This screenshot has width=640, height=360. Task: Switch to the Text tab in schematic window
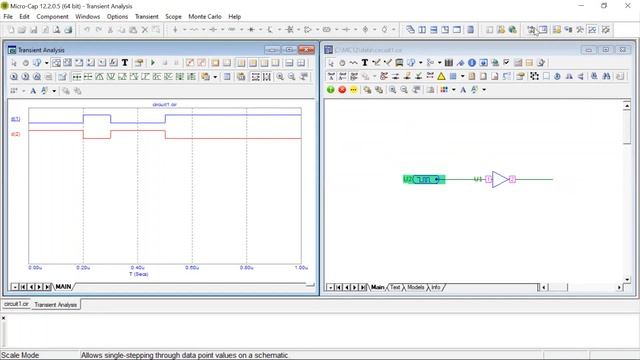(395, 287)
